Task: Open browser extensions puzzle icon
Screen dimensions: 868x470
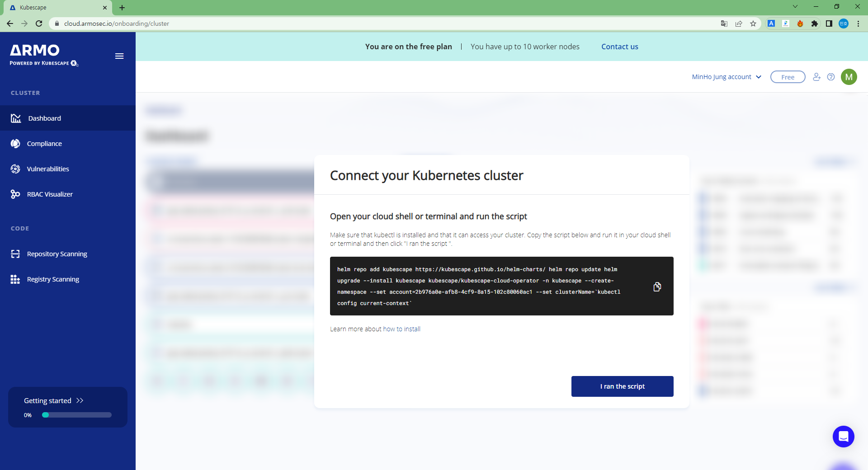Action: (815, 23)
